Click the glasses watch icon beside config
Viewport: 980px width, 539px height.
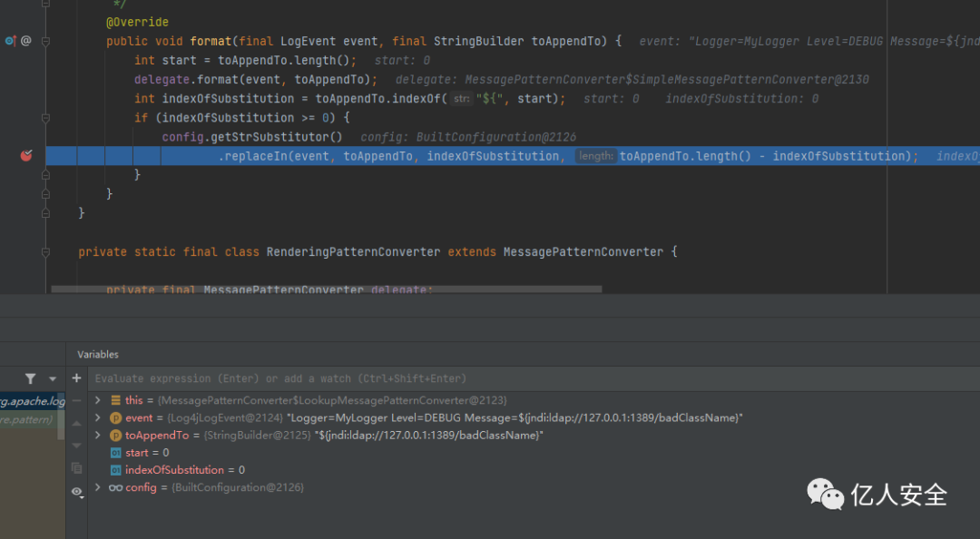click(115, 487)
